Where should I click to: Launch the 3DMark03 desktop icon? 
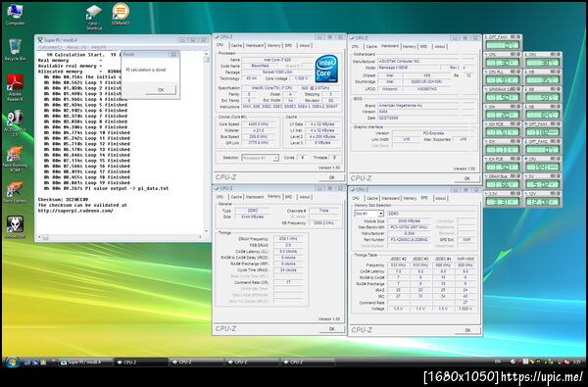[121, 14]
